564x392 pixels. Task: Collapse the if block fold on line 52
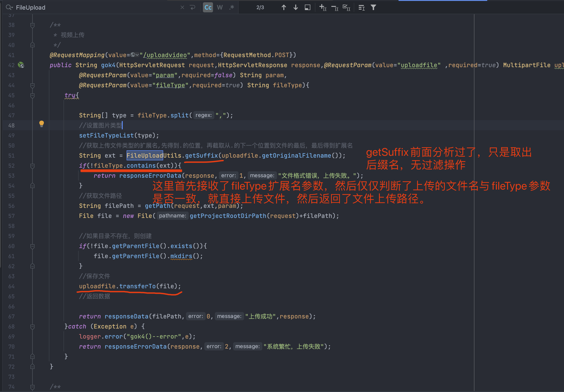click(32, 166)
